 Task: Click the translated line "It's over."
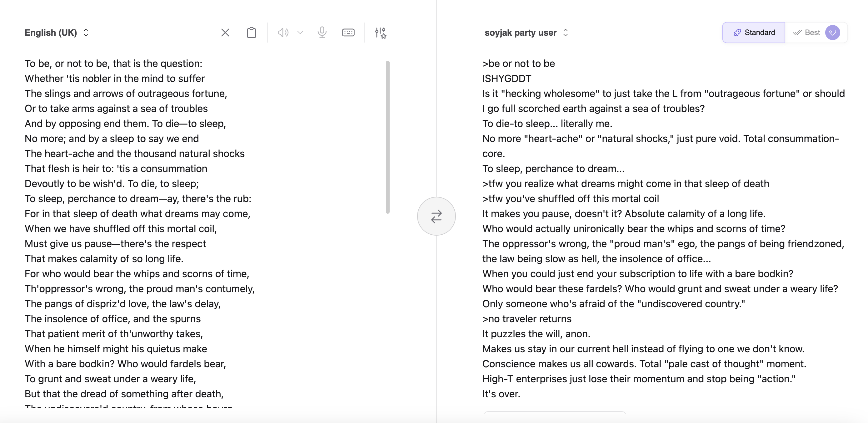tap(501, 394)
